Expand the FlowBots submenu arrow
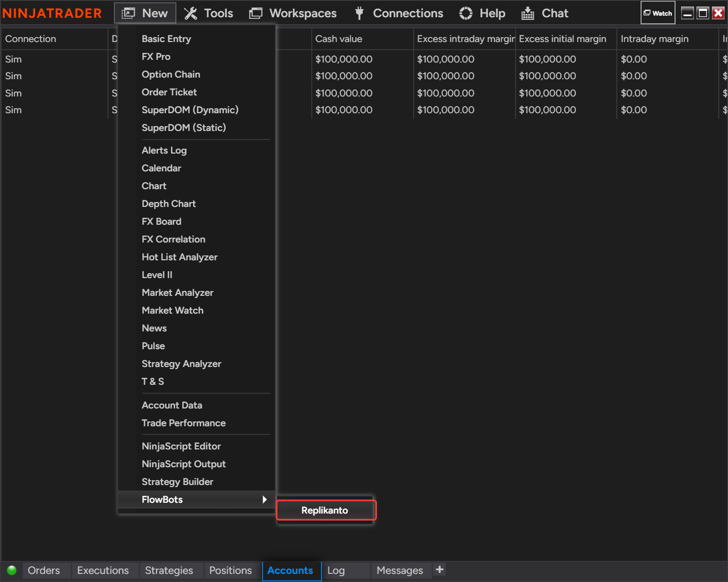 pyautogui.click(x=264, y=500)
